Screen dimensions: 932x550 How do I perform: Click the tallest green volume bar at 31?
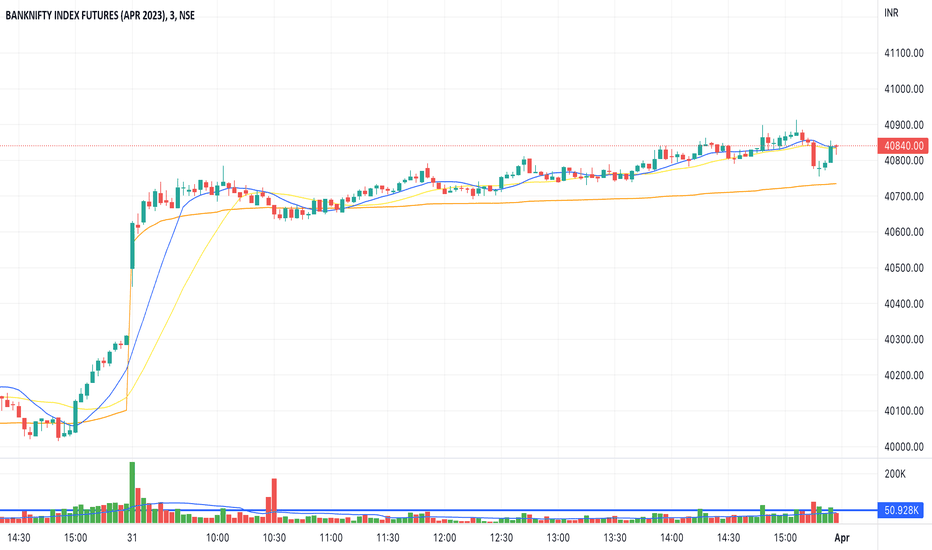click(132, 492)
